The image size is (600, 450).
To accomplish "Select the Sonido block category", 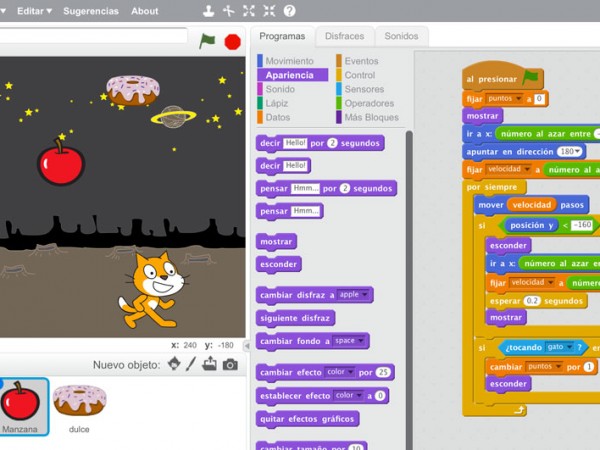I will coord(276,89).
